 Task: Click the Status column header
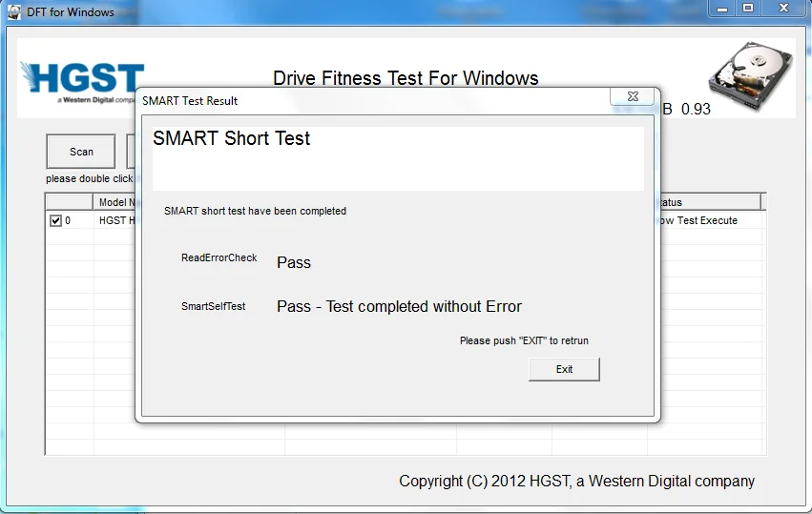click(x=711, y=202)
